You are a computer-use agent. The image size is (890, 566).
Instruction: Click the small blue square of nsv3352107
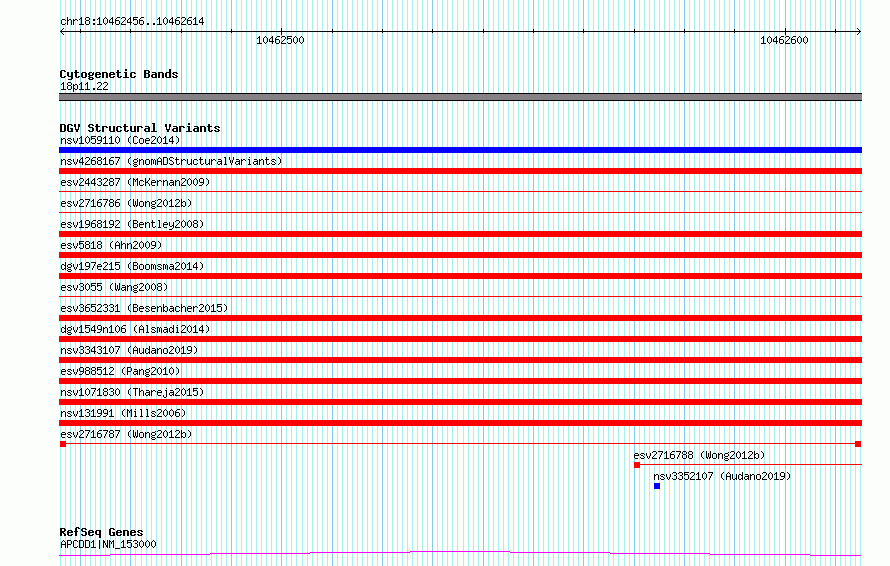coord(657,486)
